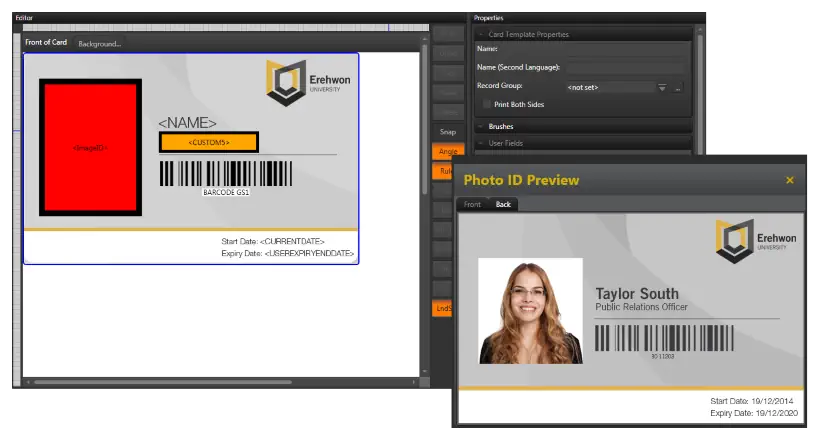Viewport: 820px width, 440px height.
Task: Click the Editor panel title
Action: [24, 18]
